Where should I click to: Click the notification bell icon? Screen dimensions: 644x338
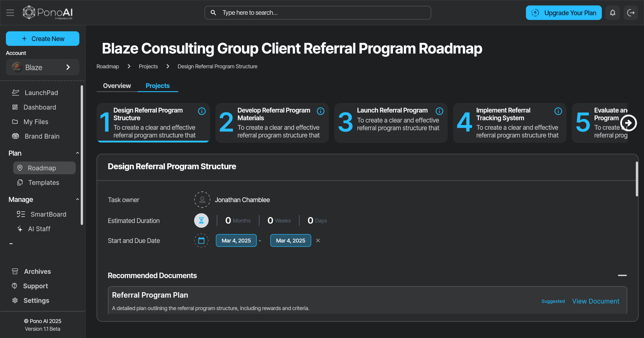pyautogui.click(x=613, y=13)
